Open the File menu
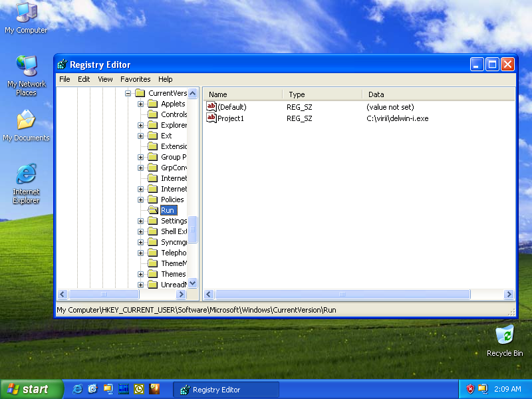 [65, 79]
